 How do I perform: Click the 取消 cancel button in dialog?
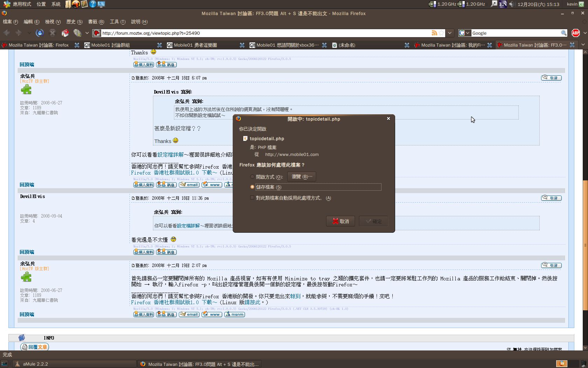(341, 221)
